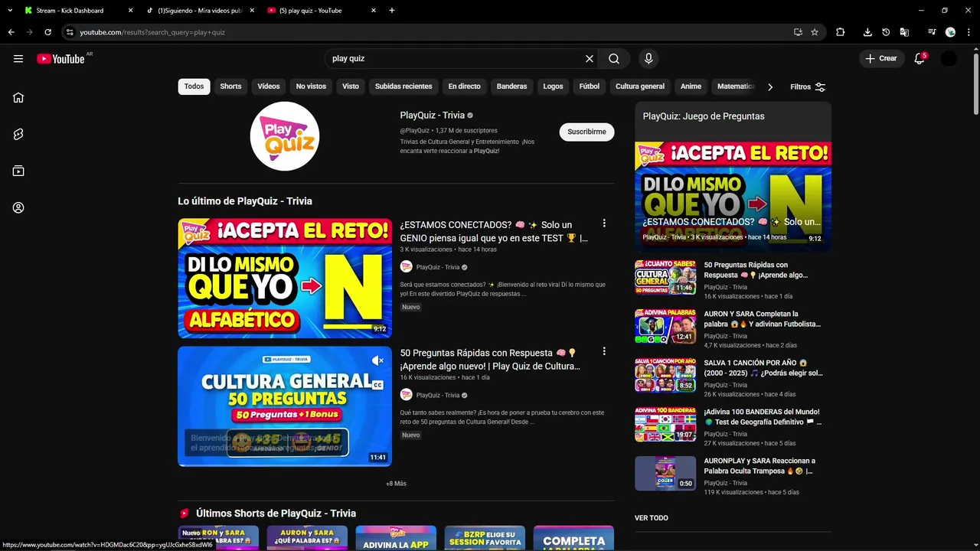Click the Crear button
Screen dimensions: 980x551
(880, 59)
